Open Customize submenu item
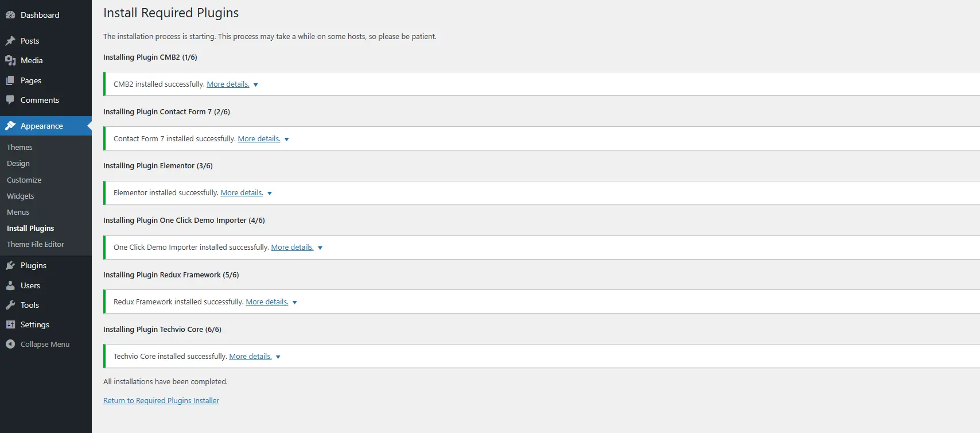This screenshot has height=433, width=980. click(24, 180)
